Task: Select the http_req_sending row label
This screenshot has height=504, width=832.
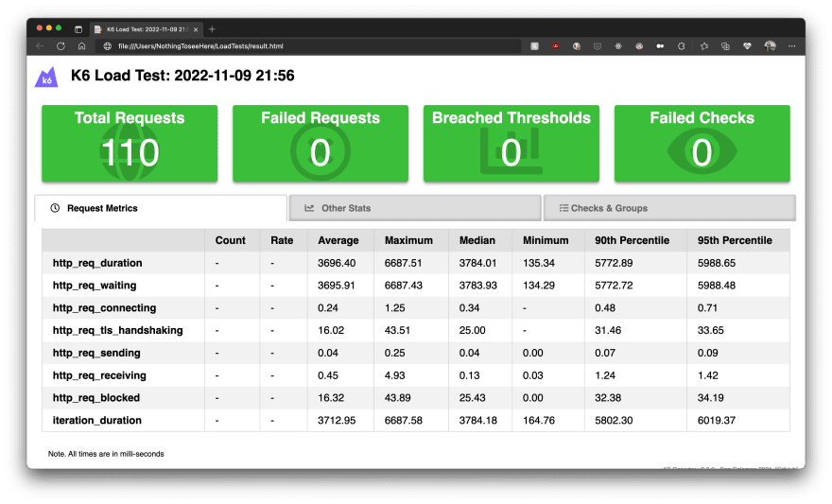Action: [96, 353]
